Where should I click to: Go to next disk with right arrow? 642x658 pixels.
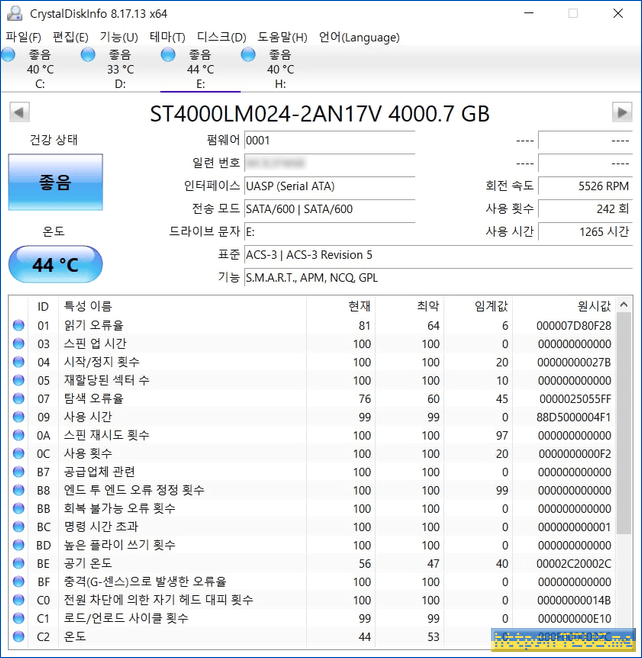622,112
